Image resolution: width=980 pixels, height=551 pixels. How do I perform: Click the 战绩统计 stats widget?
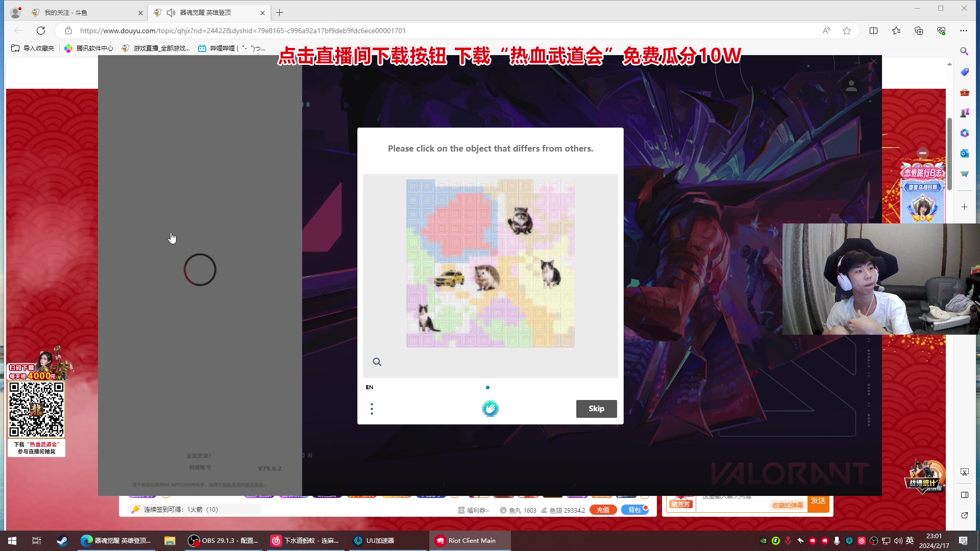coord(924,478)
